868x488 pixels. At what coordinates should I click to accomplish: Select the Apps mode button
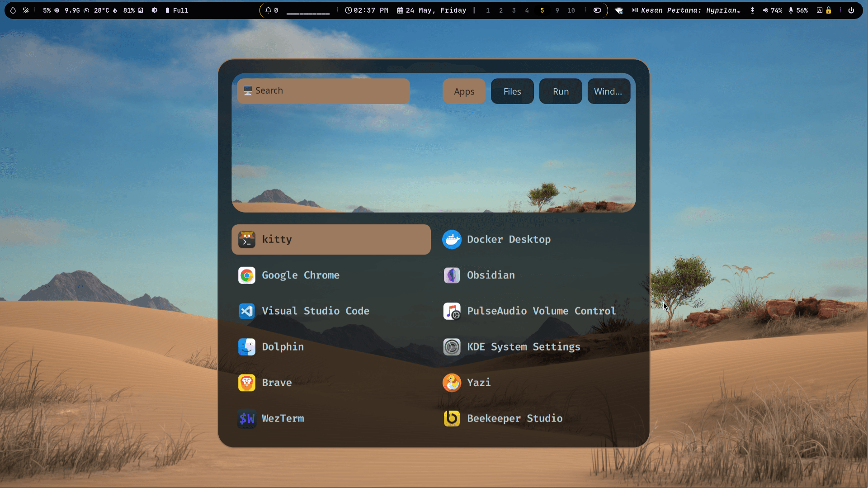coord(464,91)
